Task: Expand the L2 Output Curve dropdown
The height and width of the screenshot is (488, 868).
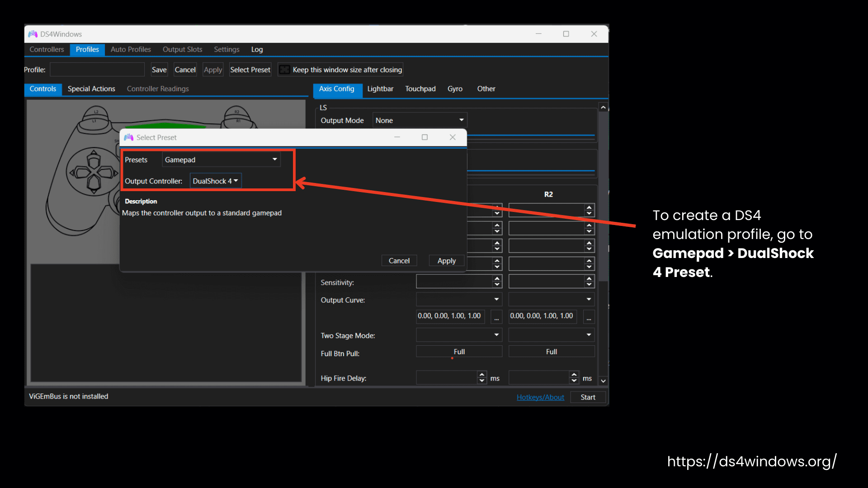Action: 459,299
